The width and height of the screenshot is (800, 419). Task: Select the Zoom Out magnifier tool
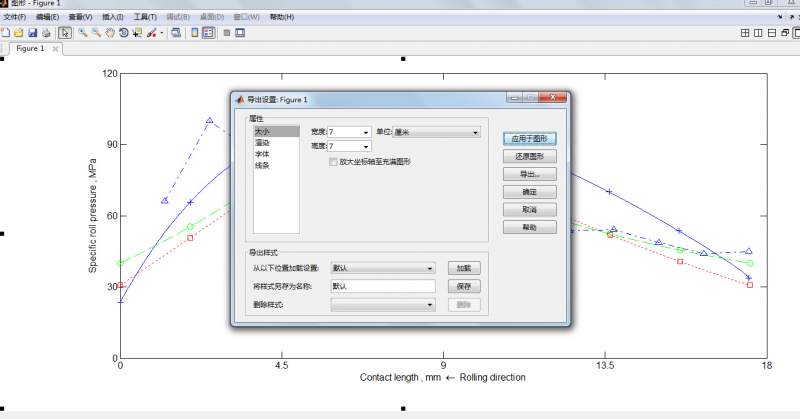[96, 33]
